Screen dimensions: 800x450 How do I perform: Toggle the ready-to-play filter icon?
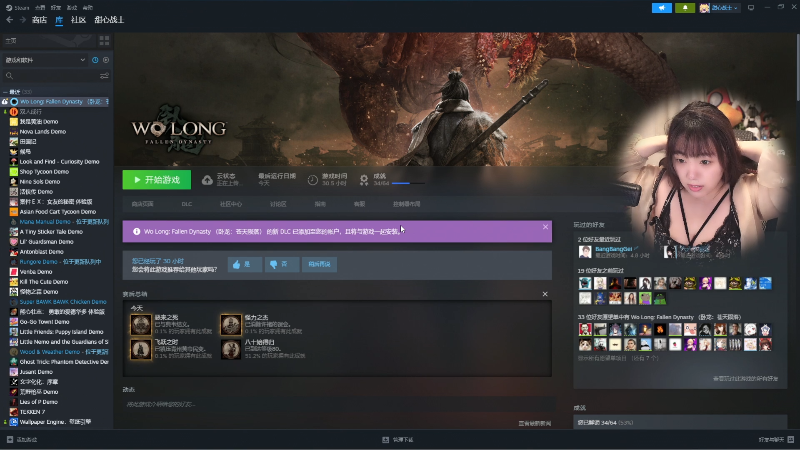[106, 60]
